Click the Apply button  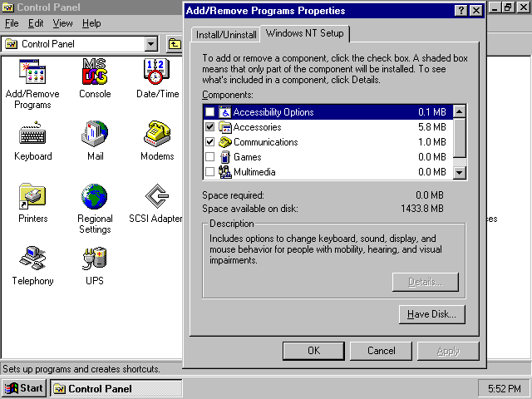pyautogui.click(x=448, y=351)
